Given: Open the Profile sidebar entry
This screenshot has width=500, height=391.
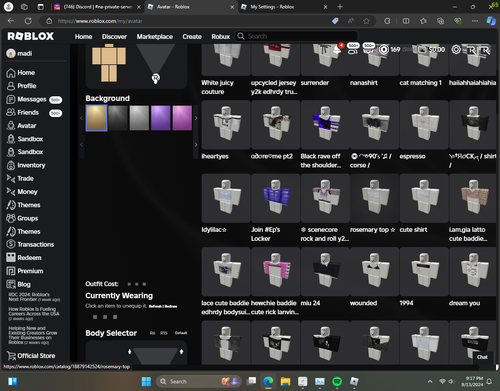Looking at the screenshot, I should [21, 86].
